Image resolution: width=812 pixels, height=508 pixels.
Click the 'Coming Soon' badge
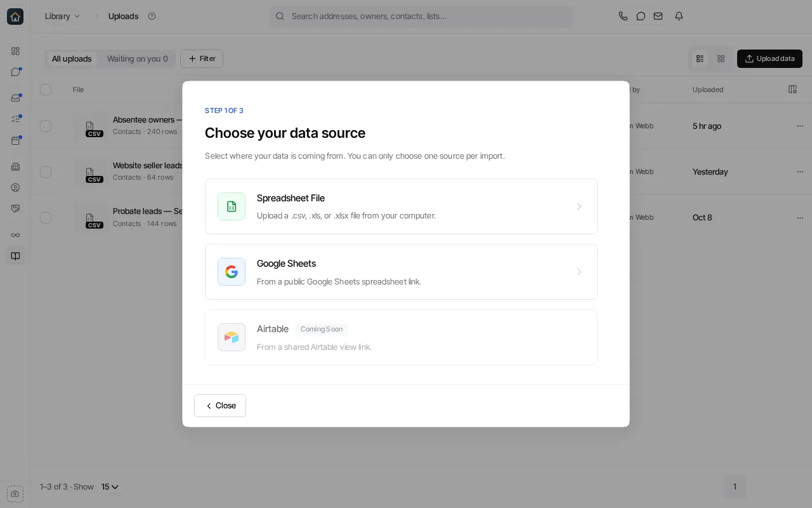click(x=322, y=329)
